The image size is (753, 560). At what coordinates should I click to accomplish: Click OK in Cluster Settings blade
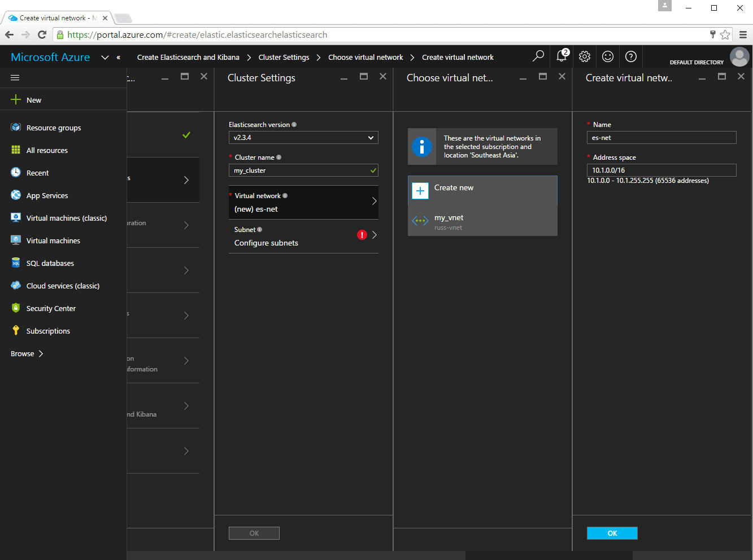pos(254,533)
